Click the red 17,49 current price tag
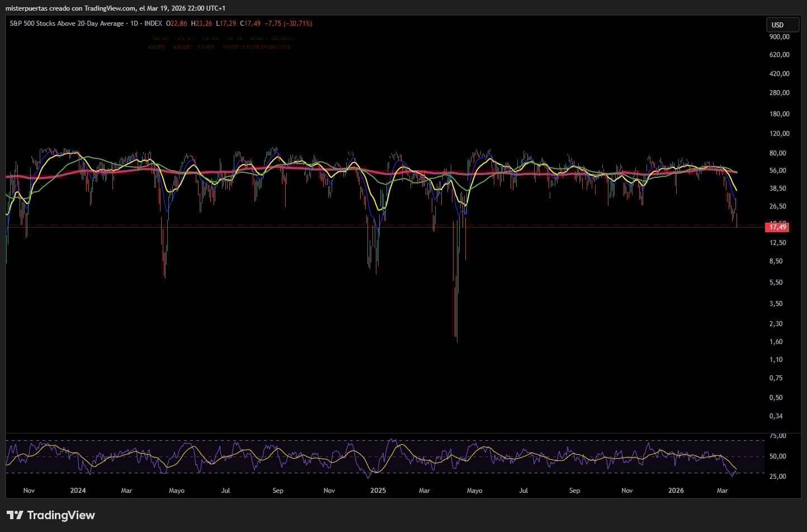 tap(777, 227)
